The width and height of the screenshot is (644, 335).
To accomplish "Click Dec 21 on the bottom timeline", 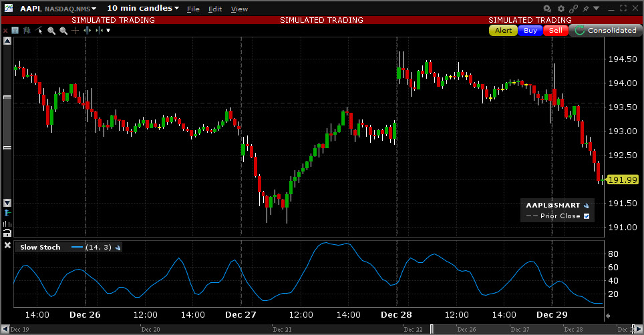I will (x=282, y=329).
